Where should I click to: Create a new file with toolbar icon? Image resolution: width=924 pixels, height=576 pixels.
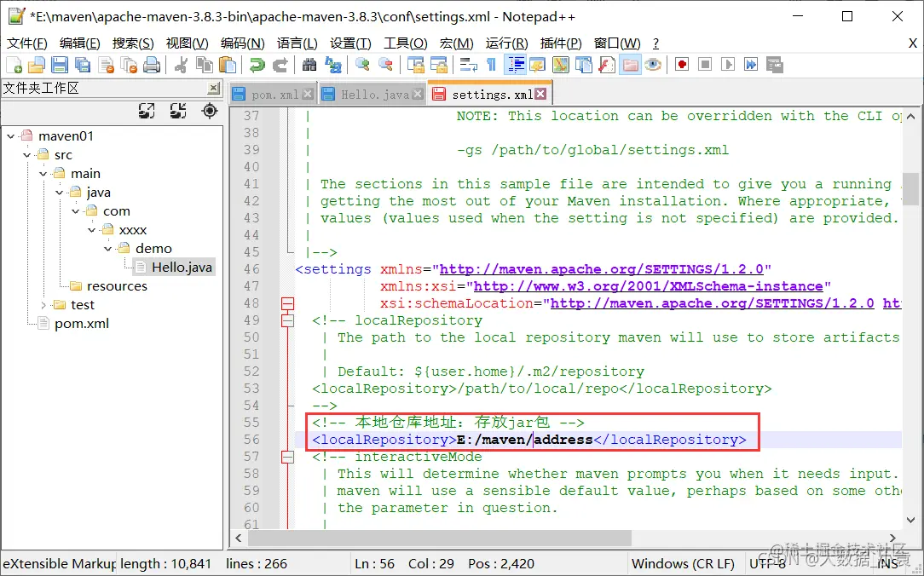pyautogui.click(x=14, y=65)
